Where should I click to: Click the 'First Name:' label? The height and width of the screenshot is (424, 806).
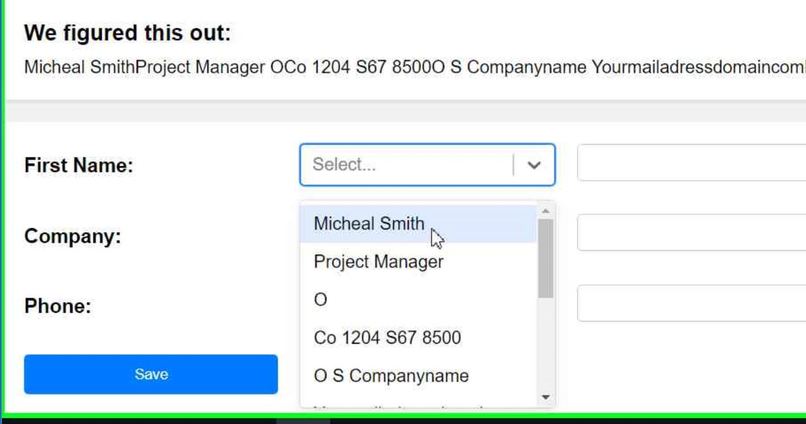tap(79, 165)
